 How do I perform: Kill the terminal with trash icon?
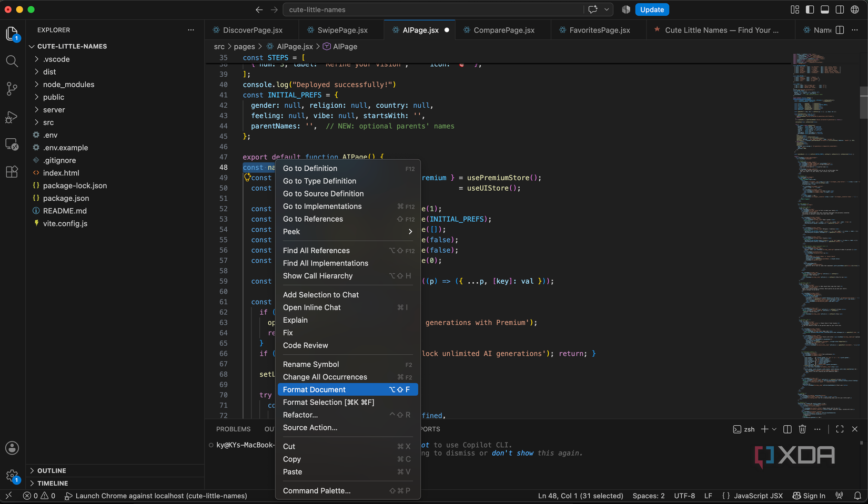click(802, 429)
